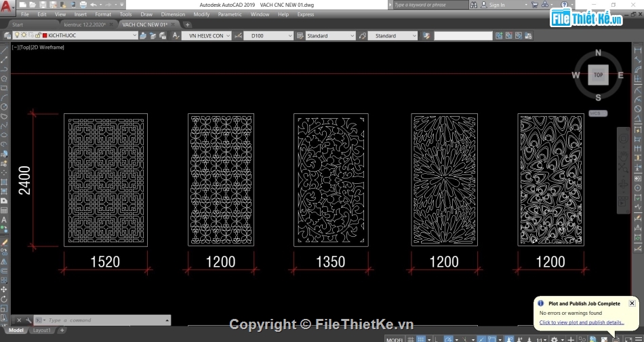Open Dimension Style icon

[238, 36]
